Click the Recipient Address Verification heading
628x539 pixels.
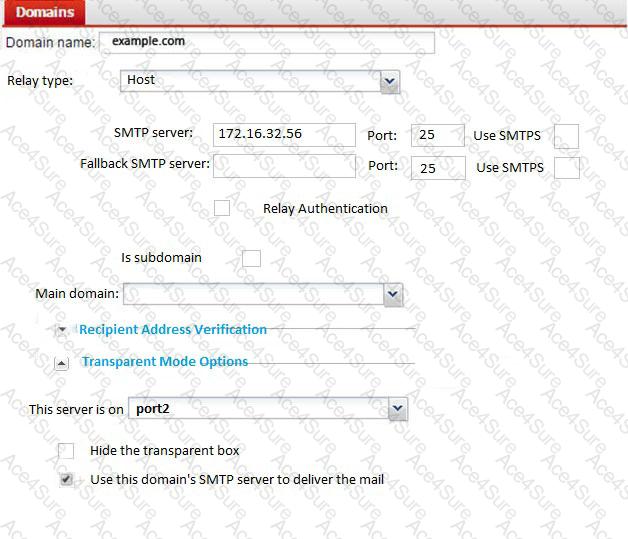coord(173,329)
